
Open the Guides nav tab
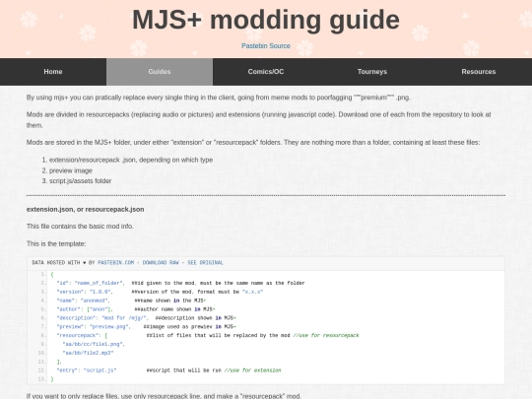[x=160, y=72]
